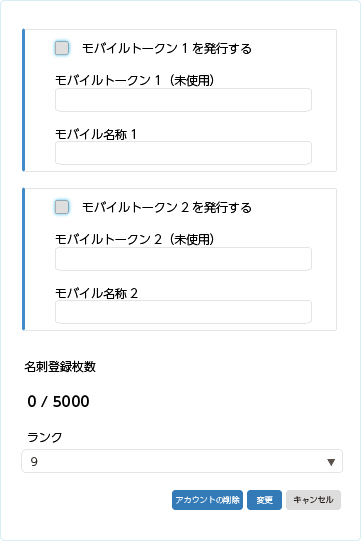Click the モバイルトークン 1 を発行する label text
Screen dimensions: 361x541
pyautogui.click(x=167, y=48)
